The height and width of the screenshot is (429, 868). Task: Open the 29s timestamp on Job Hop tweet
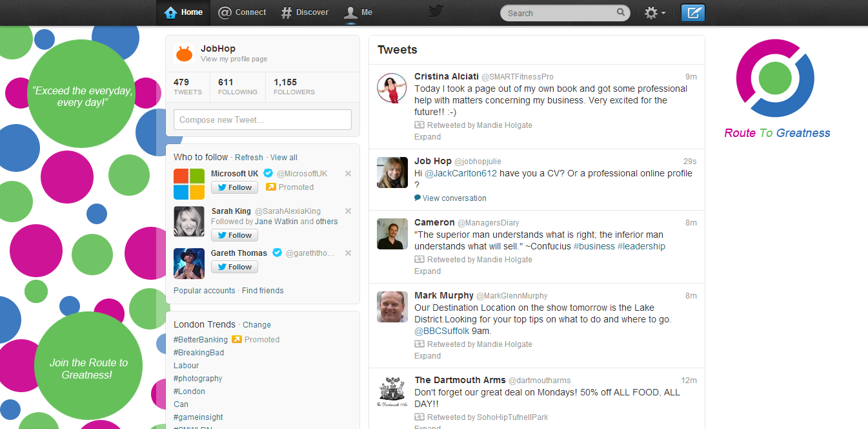[690, 162]
